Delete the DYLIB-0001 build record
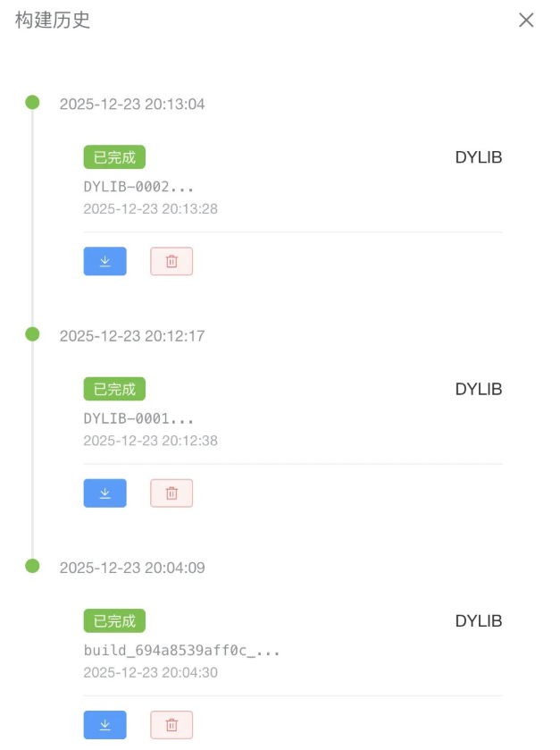The width and height of the screenshot is (560, 750). [171, 493]
